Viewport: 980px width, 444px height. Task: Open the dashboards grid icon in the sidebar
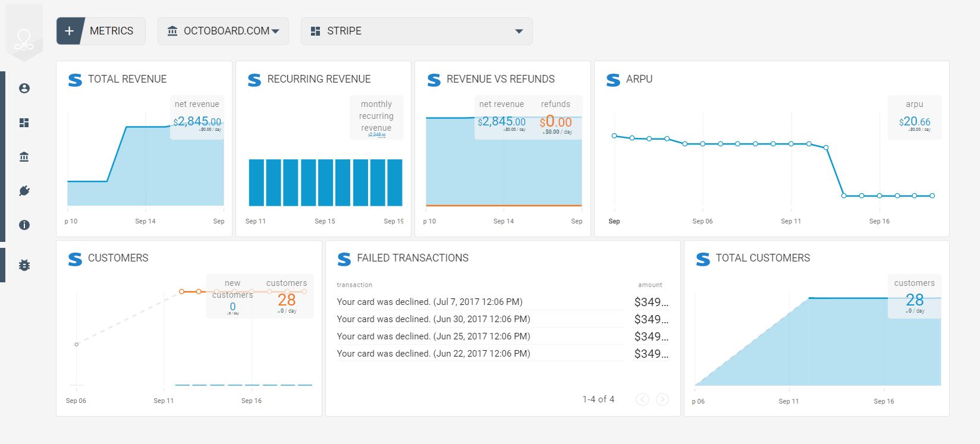pos(24,122)
